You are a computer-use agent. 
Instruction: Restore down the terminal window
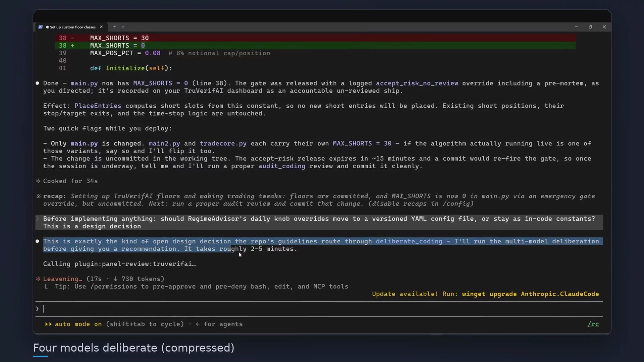(590, 27)
